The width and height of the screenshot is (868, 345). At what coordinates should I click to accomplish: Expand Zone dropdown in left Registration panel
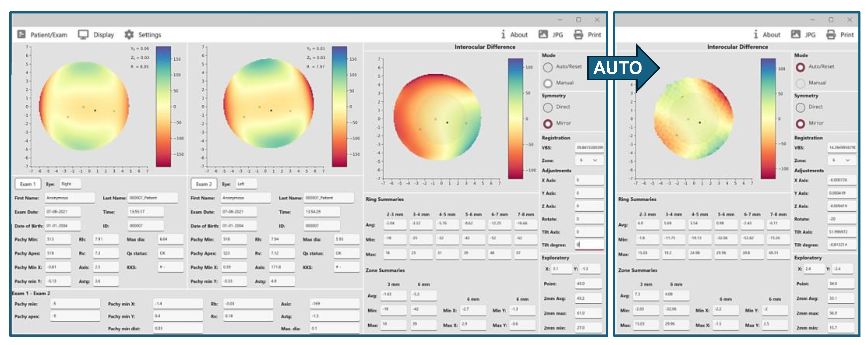595,160
